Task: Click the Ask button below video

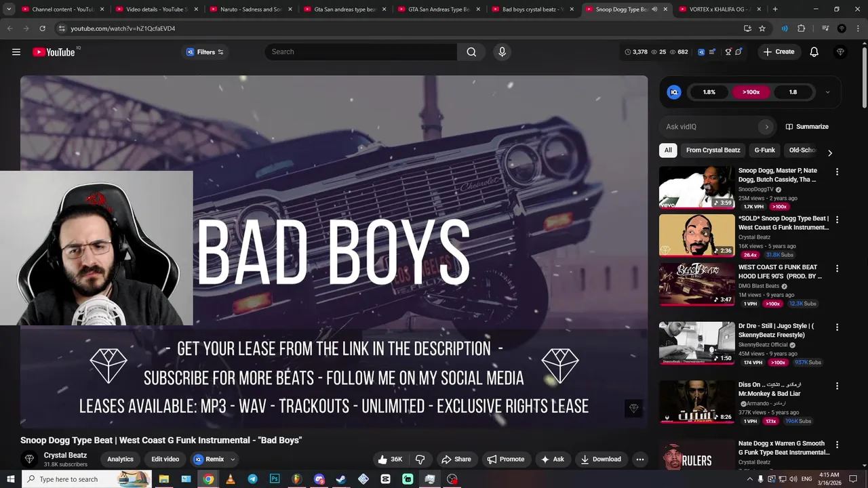Action: point(552,459)
